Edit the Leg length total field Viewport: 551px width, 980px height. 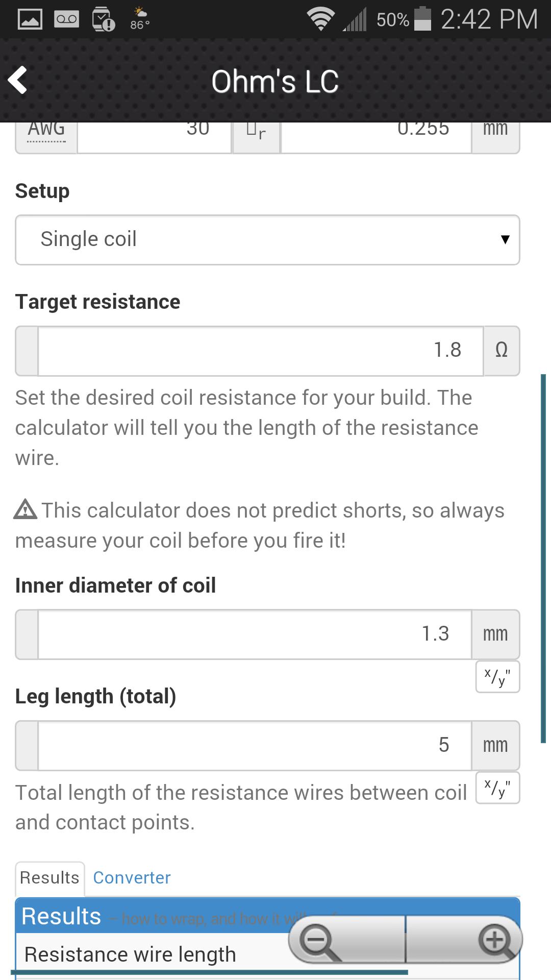tap(255, 746)
